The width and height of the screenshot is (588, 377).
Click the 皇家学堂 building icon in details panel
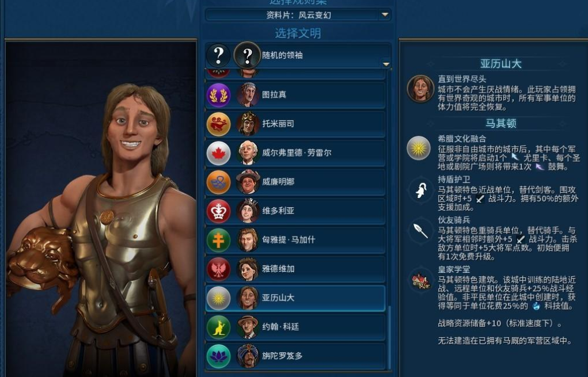(x=420, y=280)
